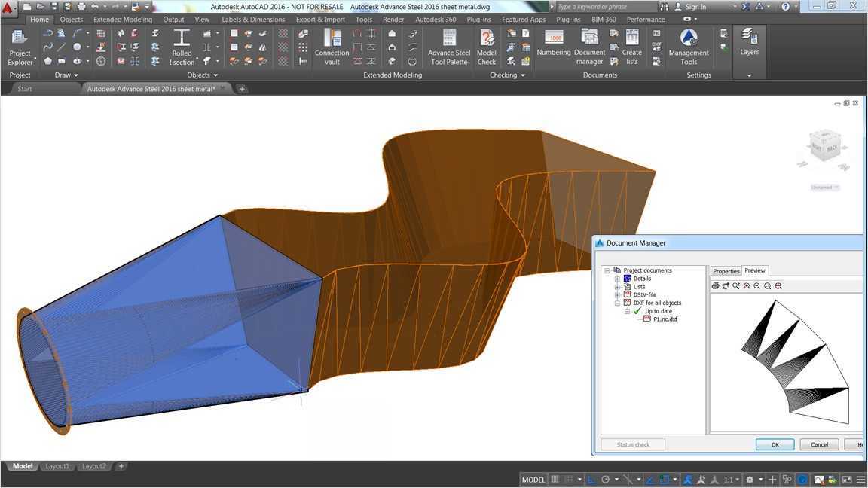The height and width of the screenshot is (488, 868).
Task: Click the second icon in Preview toolbar
Action: tap(725, 286)
